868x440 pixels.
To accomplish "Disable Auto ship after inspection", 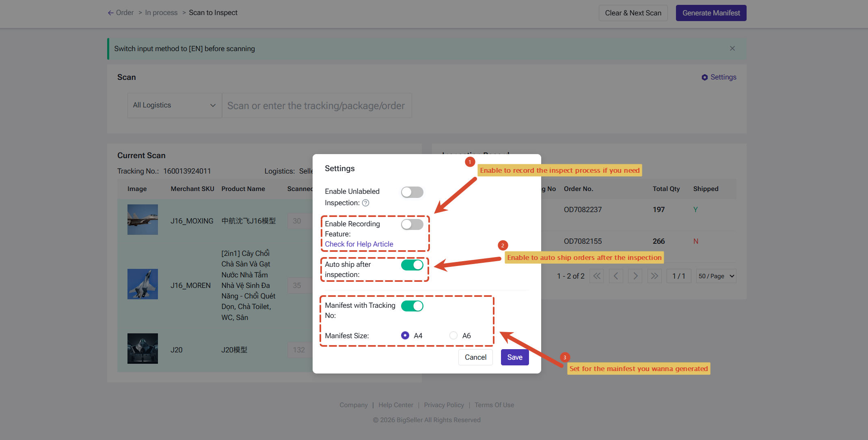I will (x=412, y=265).
